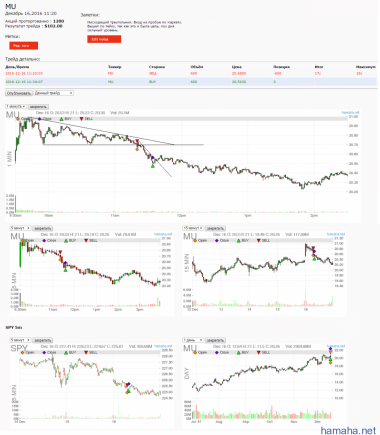
Task: Click the red 'Edit notes' button
Action: 104,39
